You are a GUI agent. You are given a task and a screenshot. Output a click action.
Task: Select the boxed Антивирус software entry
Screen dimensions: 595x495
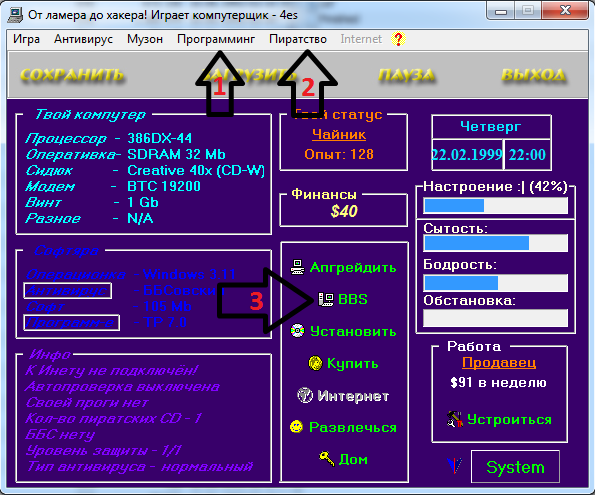[68, 291]
